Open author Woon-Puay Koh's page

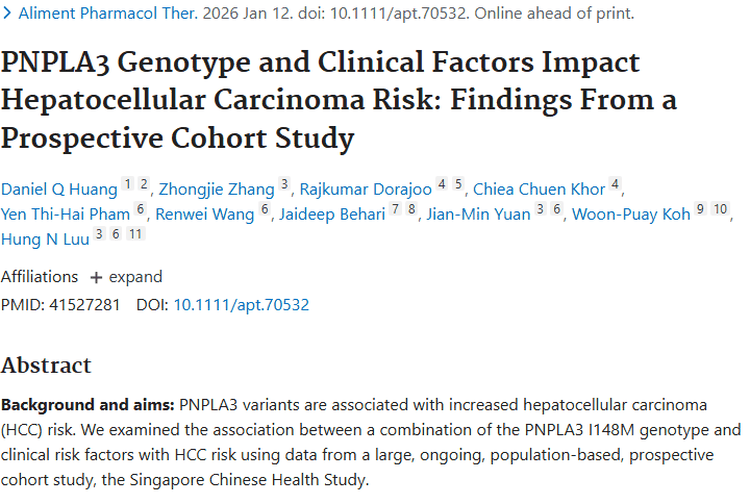pyautogui.click(x=630, y=213)
